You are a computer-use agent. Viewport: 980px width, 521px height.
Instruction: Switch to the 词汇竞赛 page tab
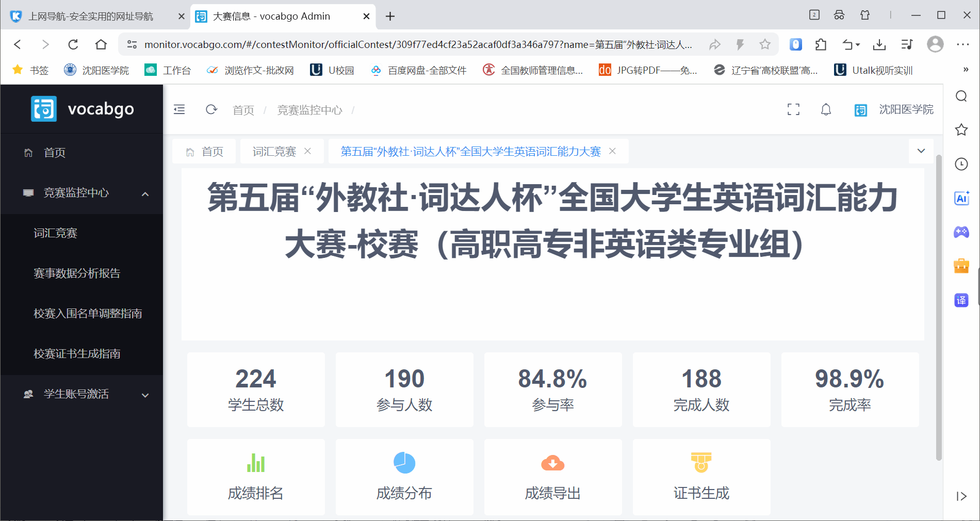point(274,152)
